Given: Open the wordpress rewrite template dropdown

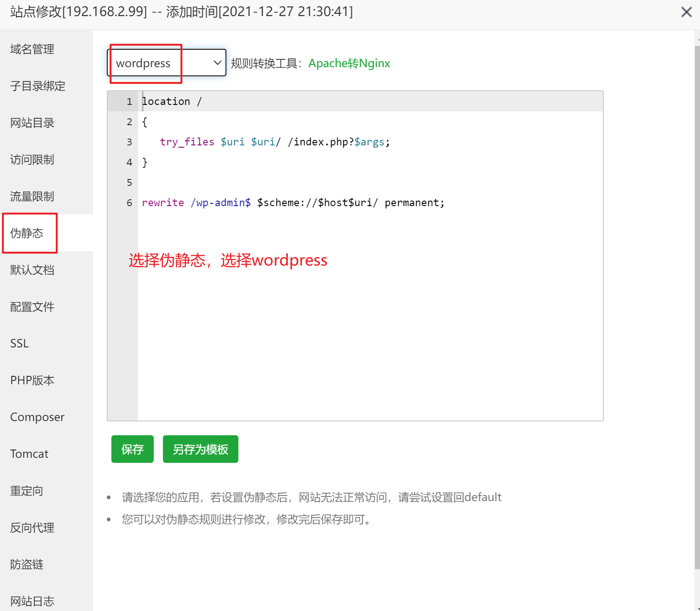Looking at the screenshot, I should coord(167,63).
